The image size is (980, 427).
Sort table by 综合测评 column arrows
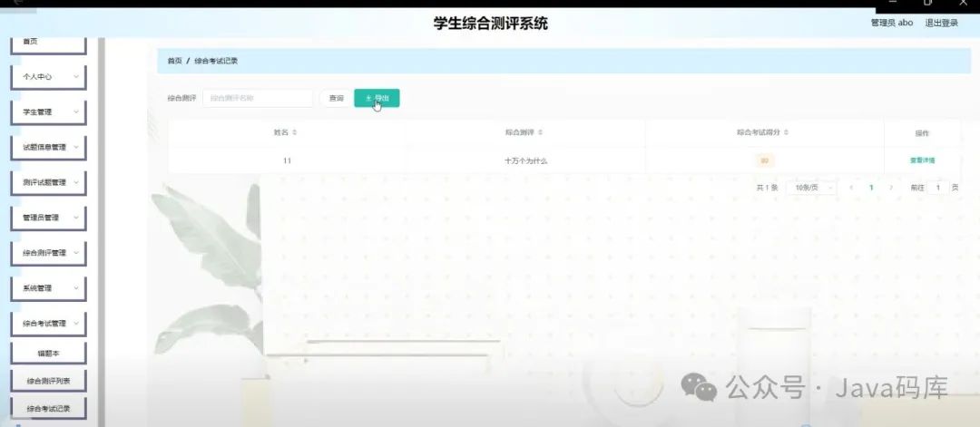tap(541, 133)
